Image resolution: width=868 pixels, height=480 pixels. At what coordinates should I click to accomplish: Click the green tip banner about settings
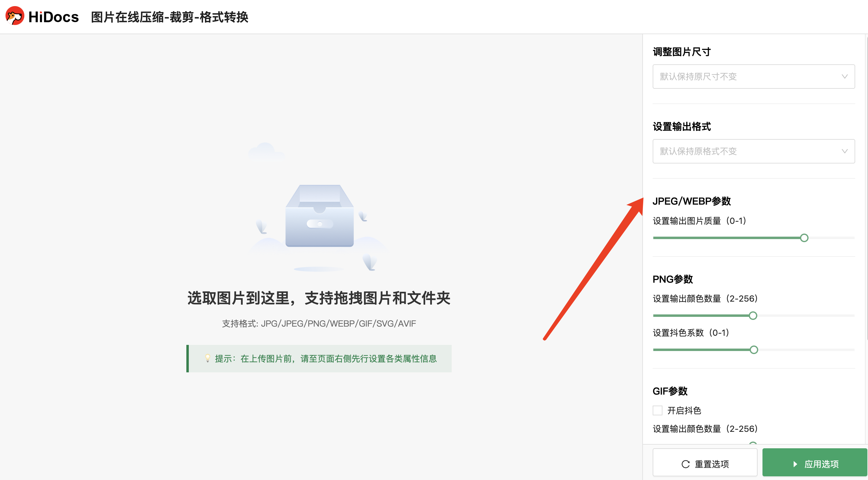(319, 358)
